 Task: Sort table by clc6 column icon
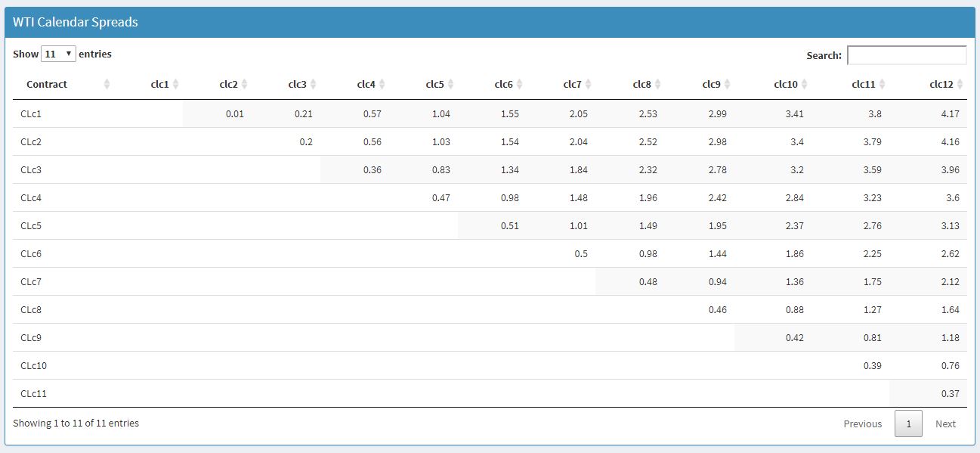point(519,84)
